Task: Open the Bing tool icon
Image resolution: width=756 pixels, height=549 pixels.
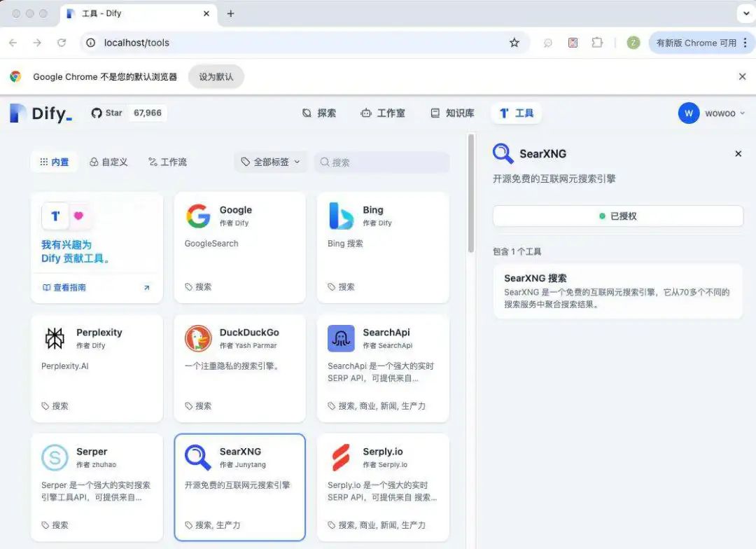Action: pos(341,216)
